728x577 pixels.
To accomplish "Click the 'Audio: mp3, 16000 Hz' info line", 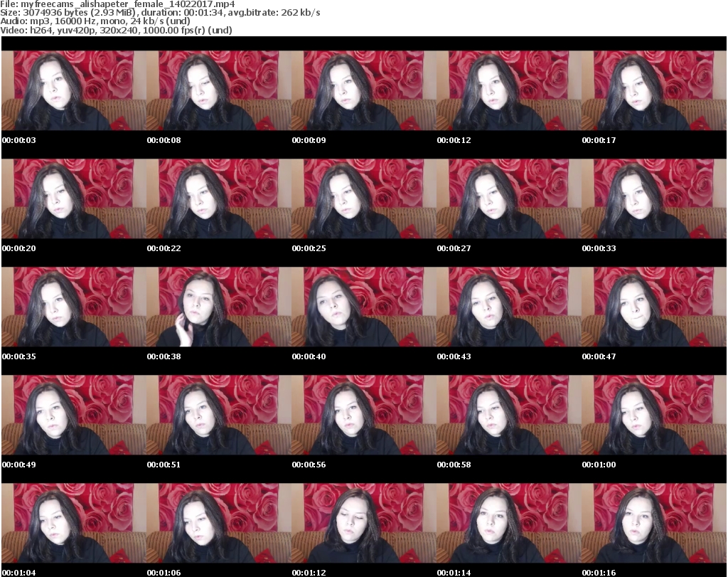I will 95,21.
